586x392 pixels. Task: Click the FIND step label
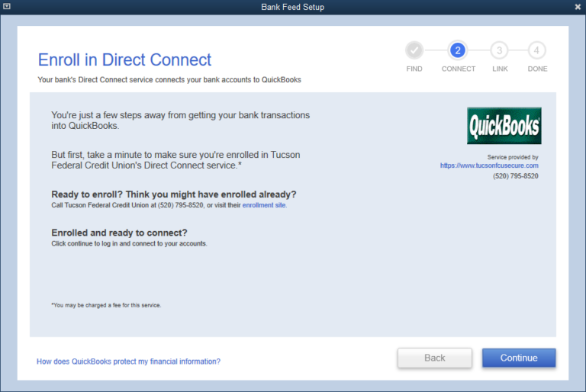[x=414, y=69]
